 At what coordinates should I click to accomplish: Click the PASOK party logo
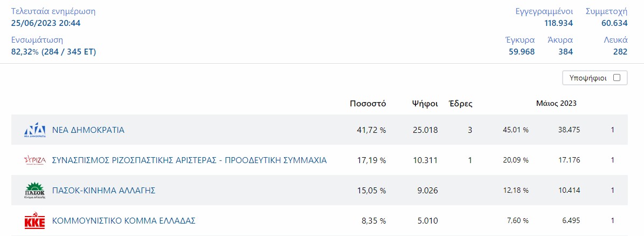(34, 190)
